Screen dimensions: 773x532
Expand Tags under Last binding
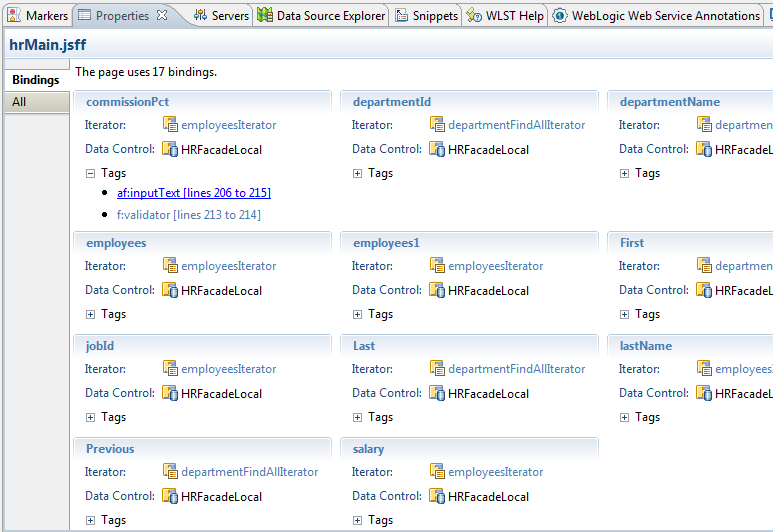pos(357,418)
